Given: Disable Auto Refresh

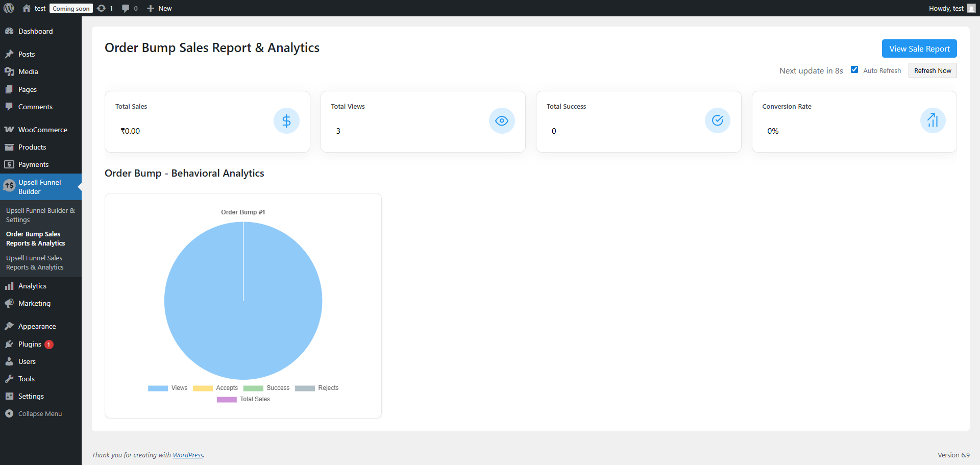Looking at the screenshot, I should [854, 69].
